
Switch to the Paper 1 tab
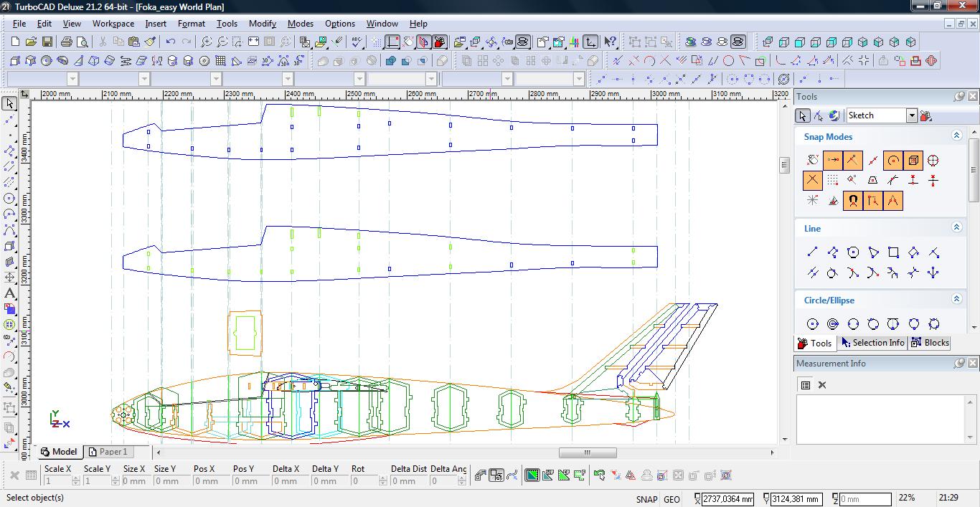coord(108,452)
